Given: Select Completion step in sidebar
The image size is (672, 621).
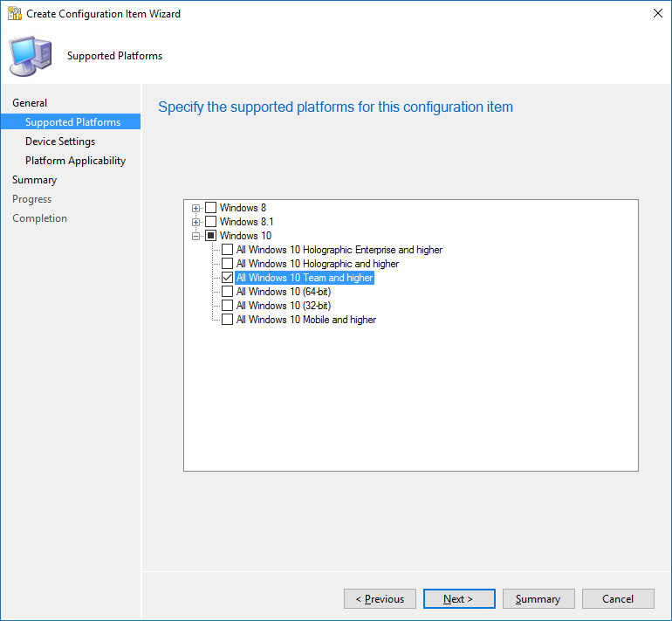Looking at the screenshot, I should tap(39, 218).
